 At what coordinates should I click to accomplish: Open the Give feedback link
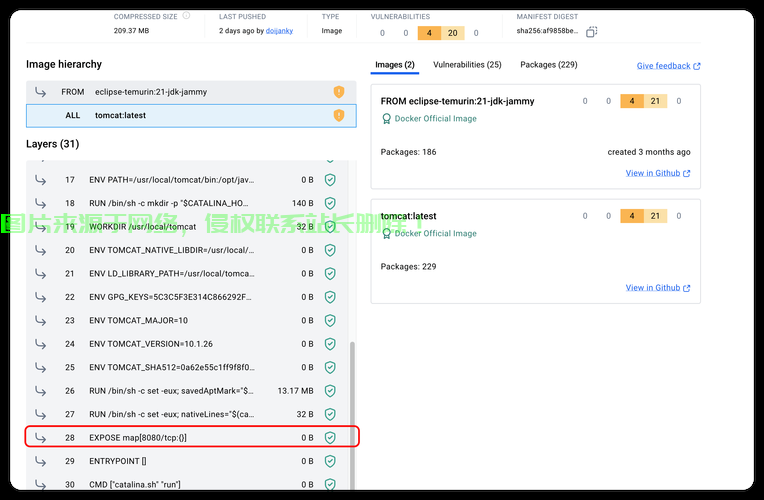click(663, 66)
